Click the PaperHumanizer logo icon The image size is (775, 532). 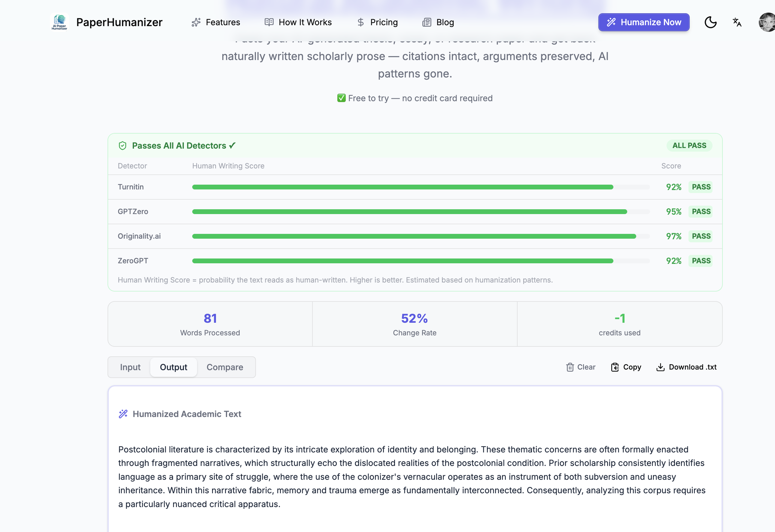point(59,22)
